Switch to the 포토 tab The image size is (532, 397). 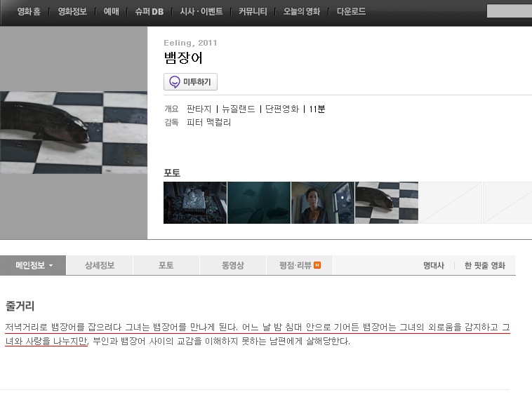click(166, 265)
